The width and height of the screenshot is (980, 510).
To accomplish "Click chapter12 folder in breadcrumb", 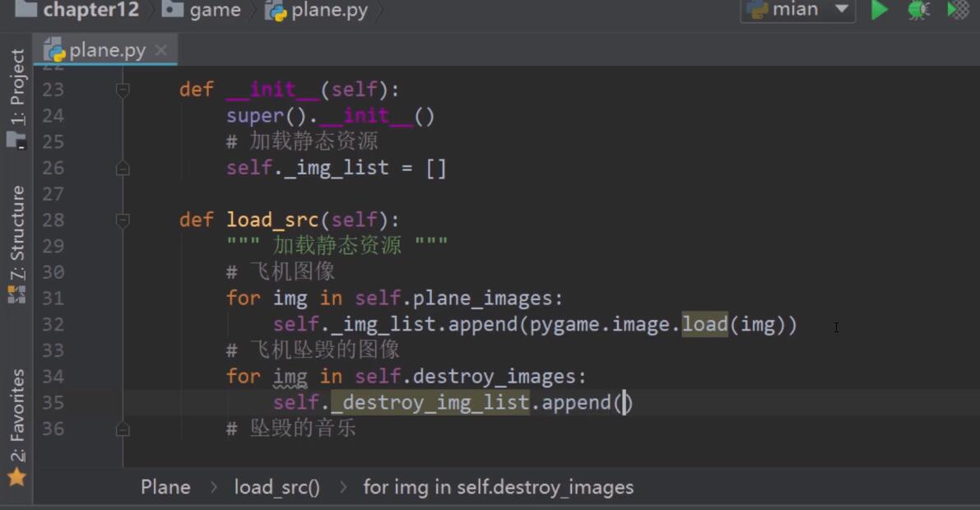I will tap(77, 10).
